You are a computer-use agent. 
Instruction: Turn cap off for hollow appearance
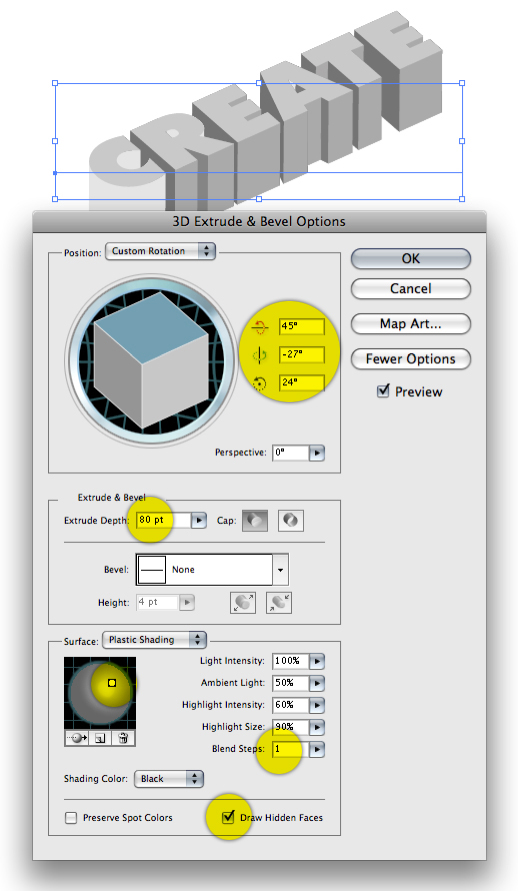tap(291, 521)
